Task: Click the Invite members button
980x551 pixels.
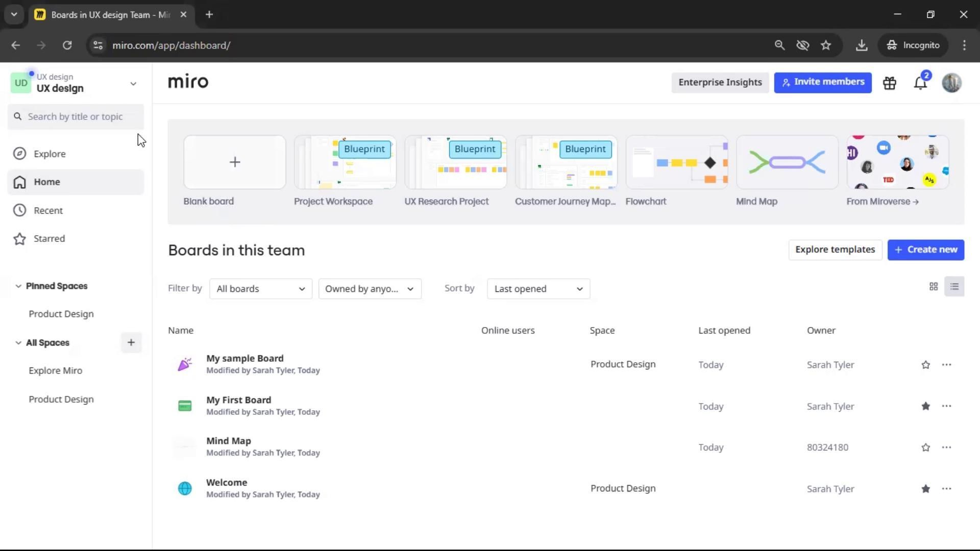Action: (822, 82)
